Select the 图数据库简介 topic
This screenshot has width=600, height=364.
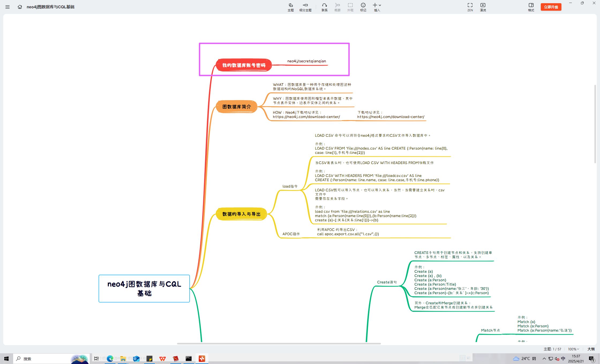tap(237, 107)
